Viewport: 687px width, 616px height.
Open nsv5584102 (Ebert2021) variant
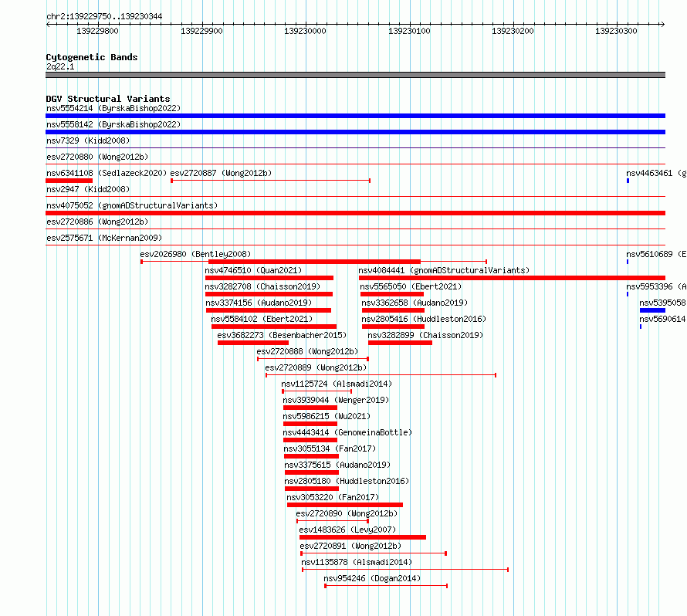click(x=262, y=319)
